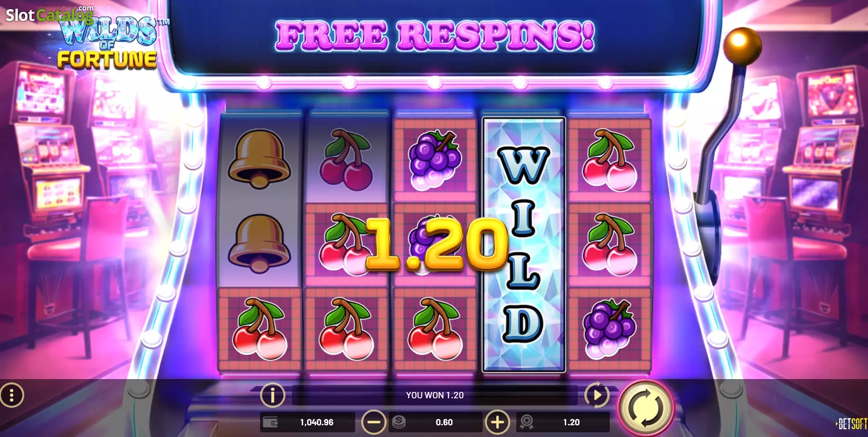The width and height of the screenshot is (868, 437).
Task: Select the bottom-right grapes symbol
Action: tap(609, 328)
